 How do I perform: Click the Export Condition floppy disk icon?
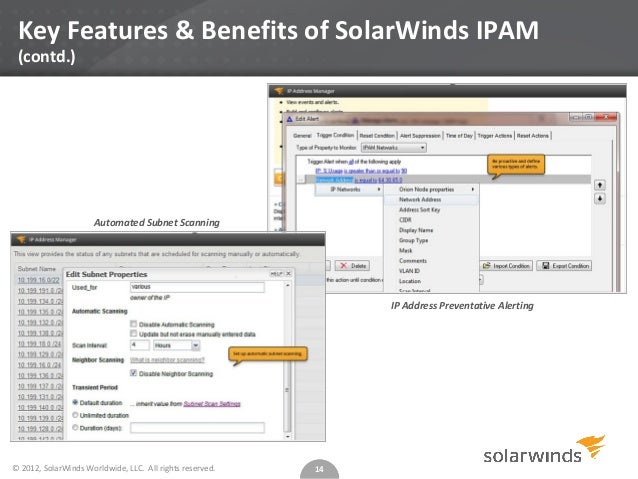pos(546,266)
